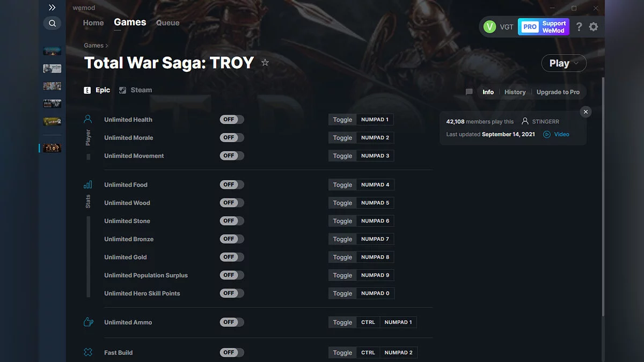Click the search magnifier icon in sidebar

click(x=52, y=23)
